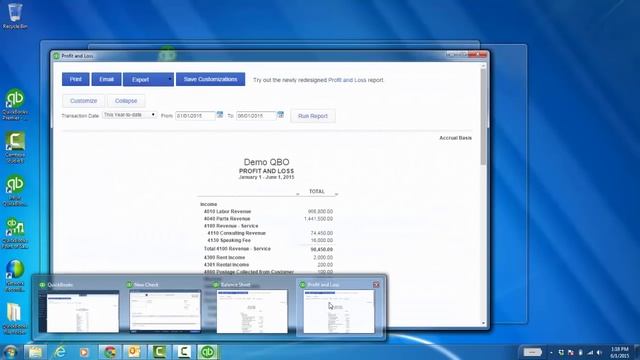Click the TOTAL column header

pos(317,191)
